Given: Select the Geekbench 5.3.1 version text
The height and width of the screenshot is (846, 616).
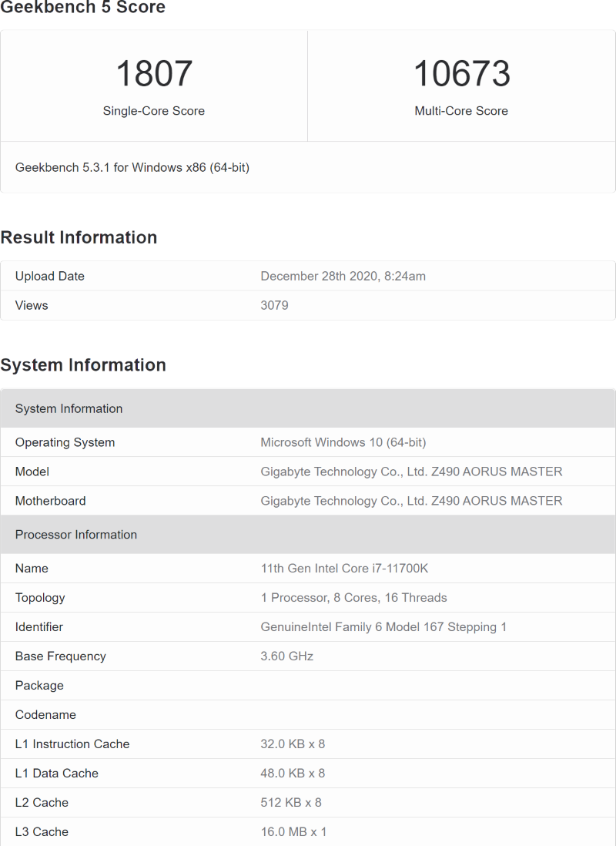Looking at the screenshot, I should tap(132, 167).
